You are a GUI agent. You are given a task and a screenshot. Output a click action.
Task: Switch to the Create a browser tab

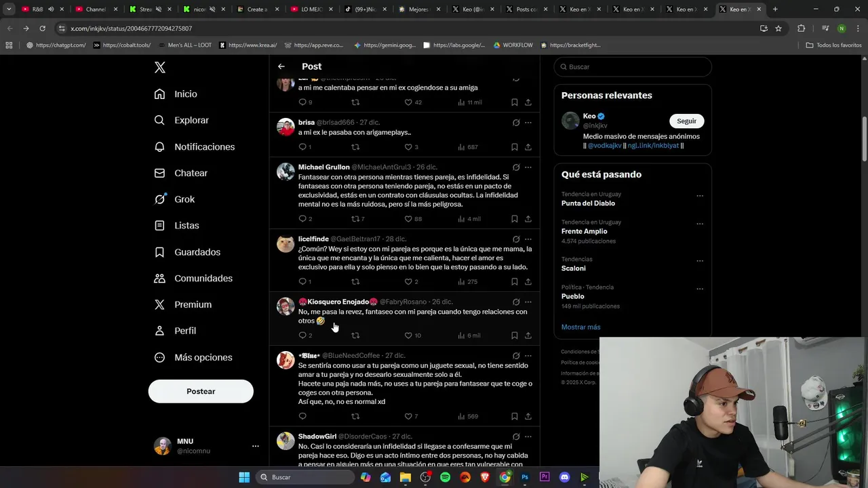click(257, 9)
